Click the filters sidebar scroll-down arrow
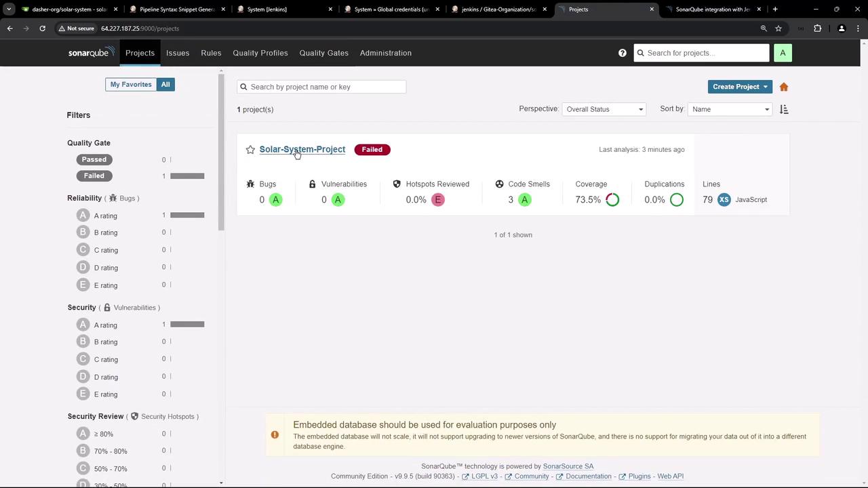 pyautogui.click(x=221, y=483)
